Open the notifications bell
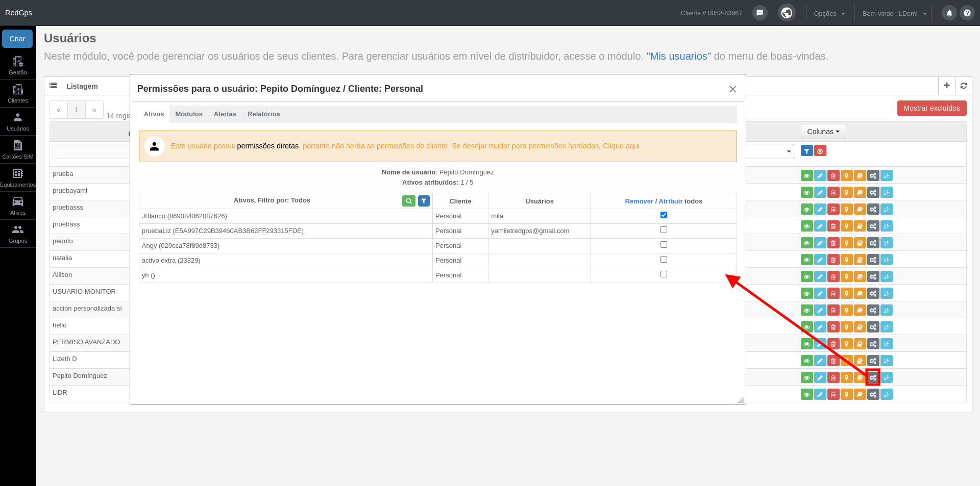The image size is (980, 486). [949, 13]
